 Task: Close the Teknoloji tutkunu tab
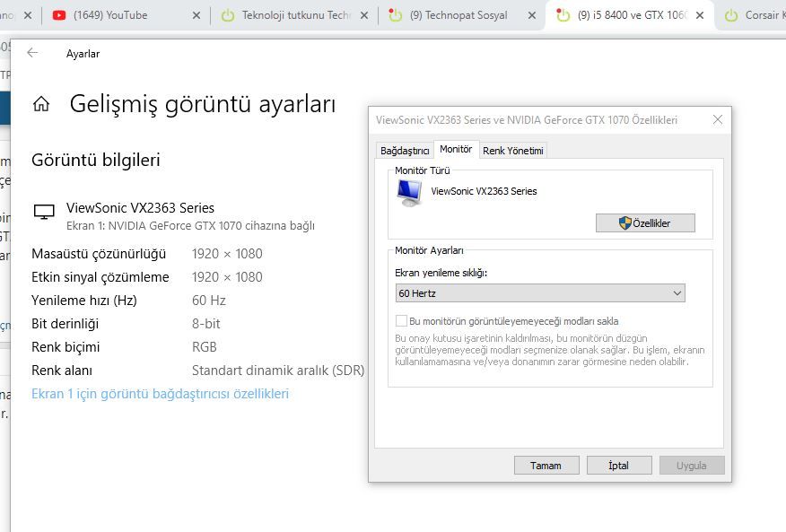point(364,15)
